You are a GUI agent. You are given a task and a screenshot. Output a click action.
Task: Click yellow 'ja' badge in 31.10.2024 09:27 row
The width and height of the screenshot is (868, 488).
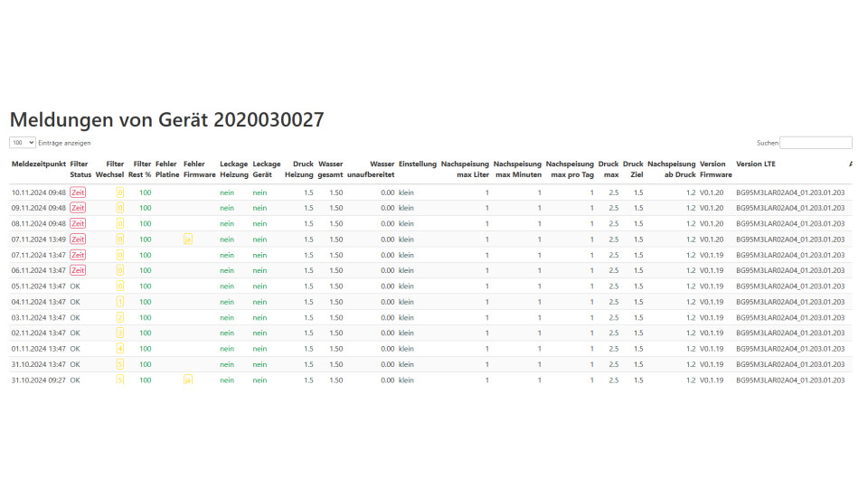point(188,380)
